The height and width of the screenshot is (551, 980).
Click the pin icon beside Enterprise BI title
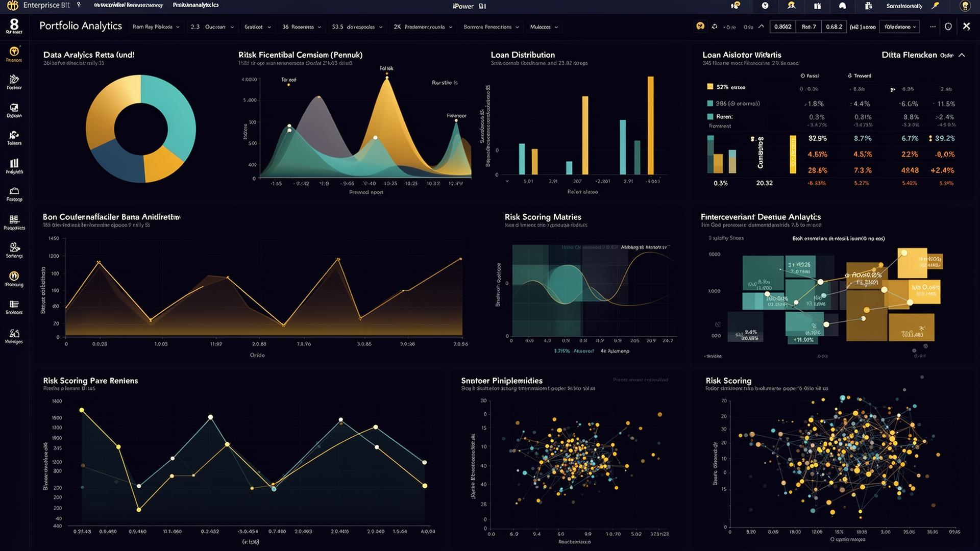[79, 5]
